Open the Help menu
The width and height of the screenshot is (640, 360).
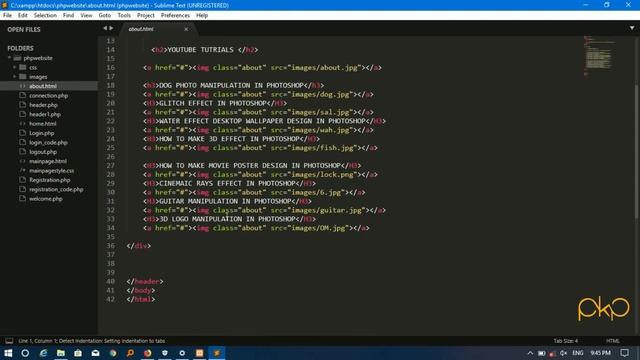(202, 15)
